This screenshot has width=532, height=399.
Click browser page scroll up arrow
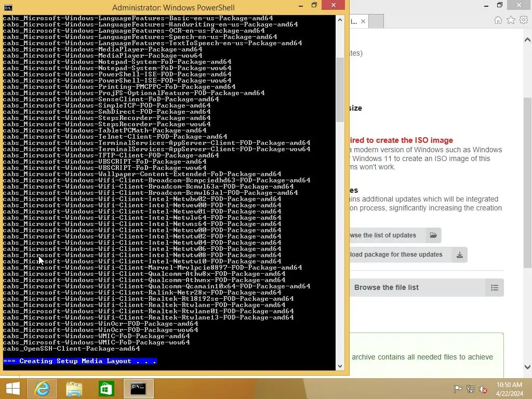pyautogui.click(x=527, y=40)
